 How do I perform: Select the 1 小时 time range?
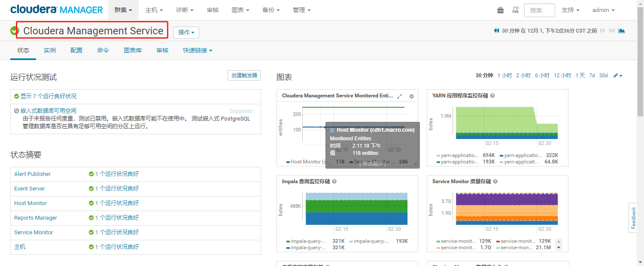tap(504, 76)
